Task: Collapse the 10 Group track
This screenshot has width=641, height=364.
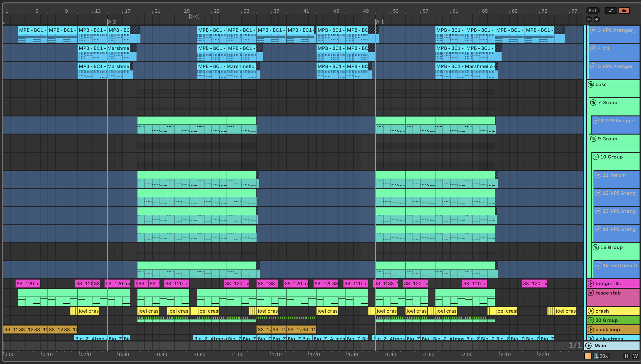Action: [595, 157]
